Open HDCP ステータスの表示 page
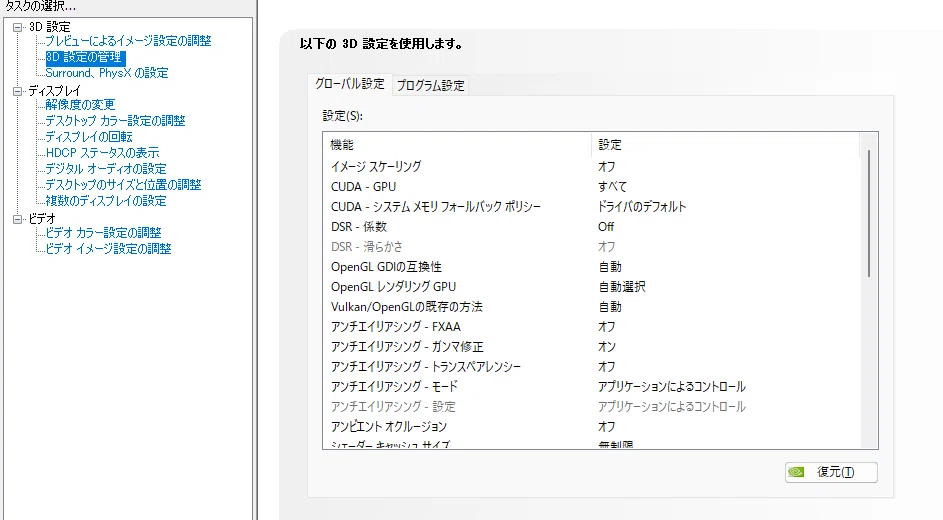This screenshot has height=520, width=943. (102, 153)
